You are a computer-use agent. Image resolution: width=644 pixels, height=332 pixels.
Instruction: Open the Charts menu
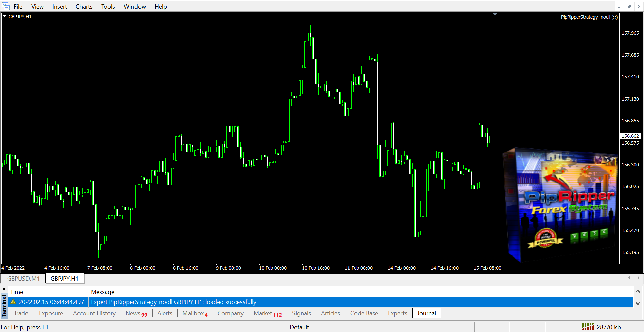84,7
